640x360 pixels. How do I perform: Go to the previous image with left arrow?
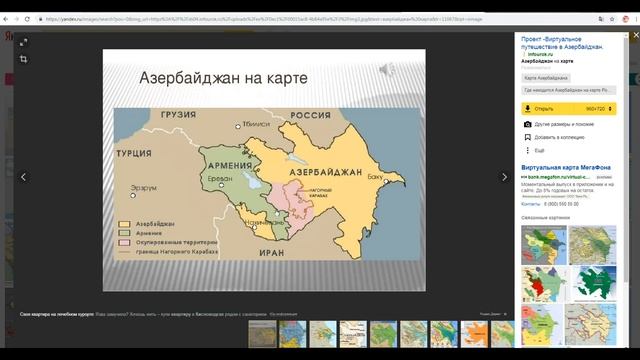click(23, 177)
